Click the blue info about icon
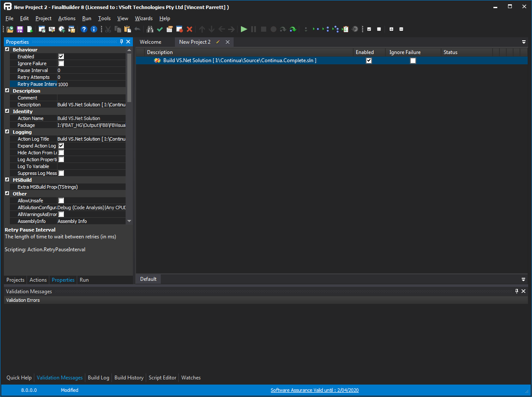Viewport: 532px width, 397px height. point(94,29)
